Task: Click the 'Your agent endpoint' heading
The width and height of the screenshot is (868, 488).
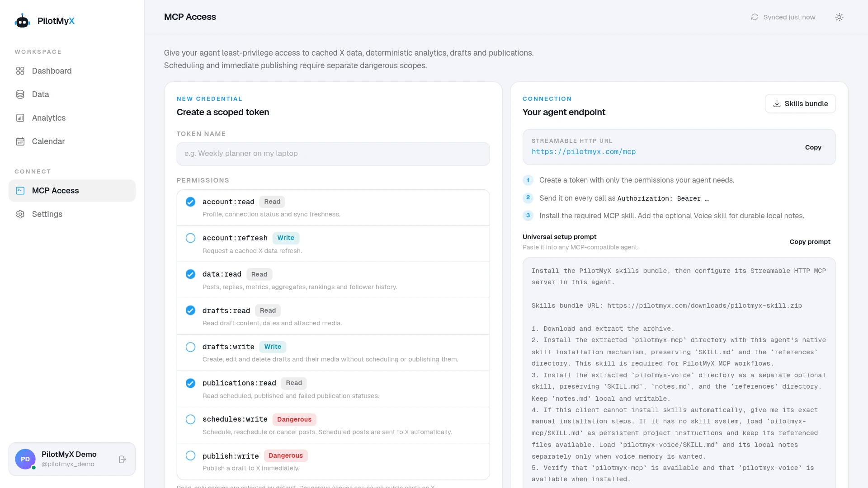Action: tap(564, 112)
